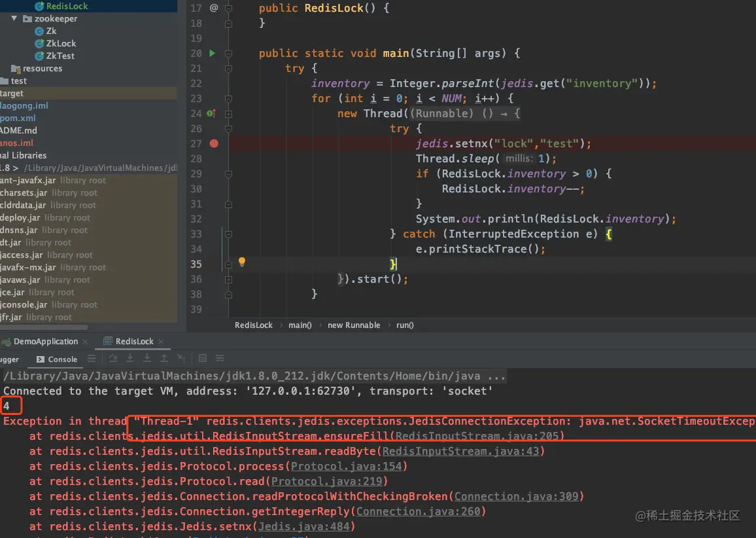756x538 pixels.
Task: Select RedisLock in the breadcrumb bar
Action: click(x=254, y=325)
